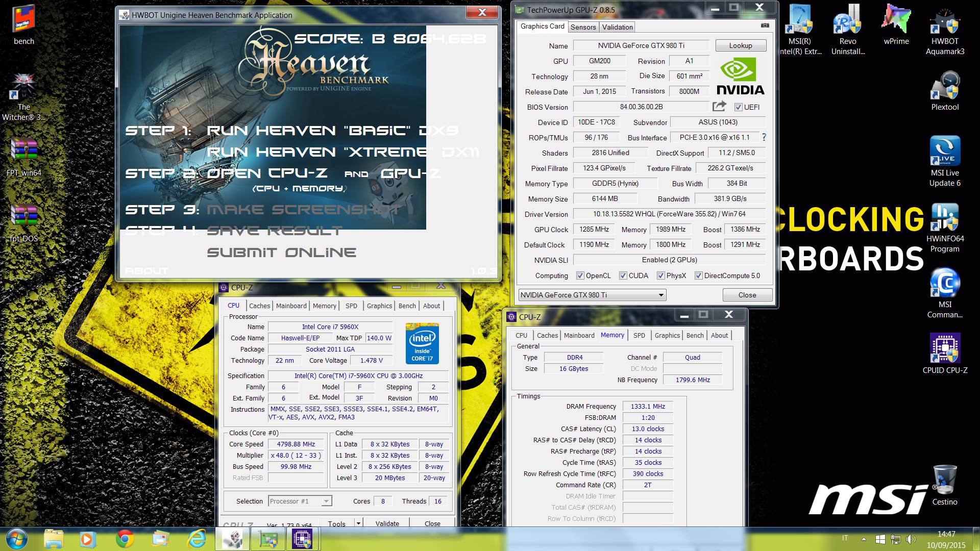Open the FPT_win64 archive icon
The width and height of the screenshot is (980, 551).
(23, 157)
